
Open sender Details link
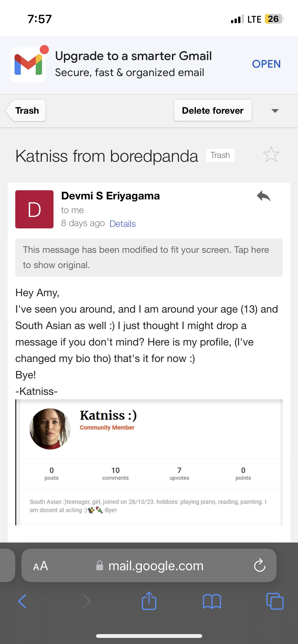pyautogui.click(x=123, y=224)
